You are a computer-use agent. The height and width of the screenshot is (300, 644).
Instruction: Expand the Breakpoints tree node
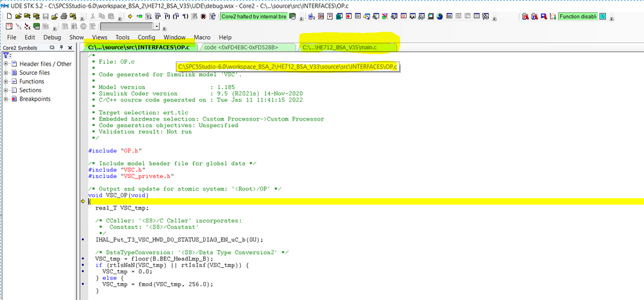click(6, 99)
